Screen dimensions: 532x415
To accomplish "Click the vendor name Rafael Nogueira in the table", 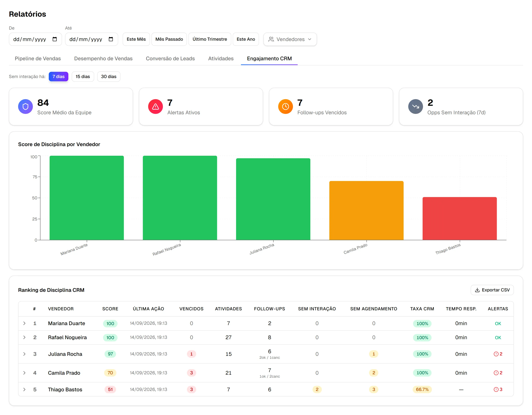I will point(67,338).
